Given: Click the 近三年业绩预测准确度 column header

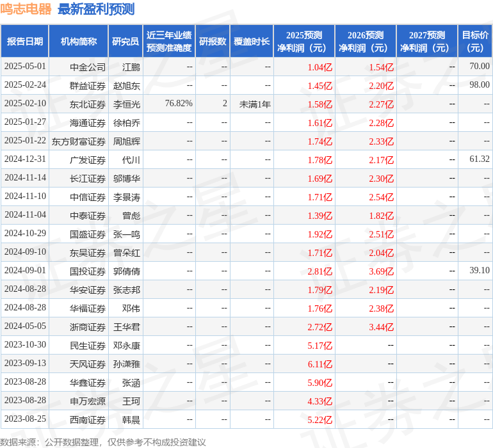Looking at the screenshot, I should 169,41.
